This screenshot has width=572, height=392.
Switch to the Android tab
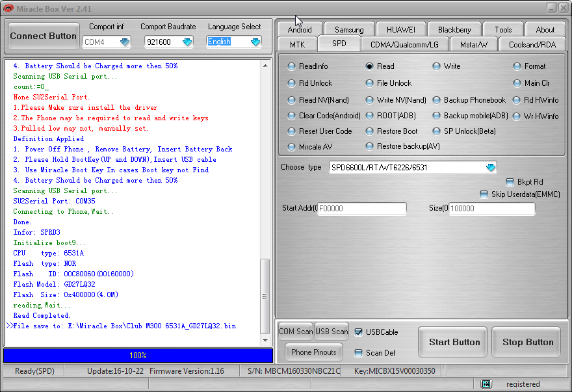pos(300,29)
